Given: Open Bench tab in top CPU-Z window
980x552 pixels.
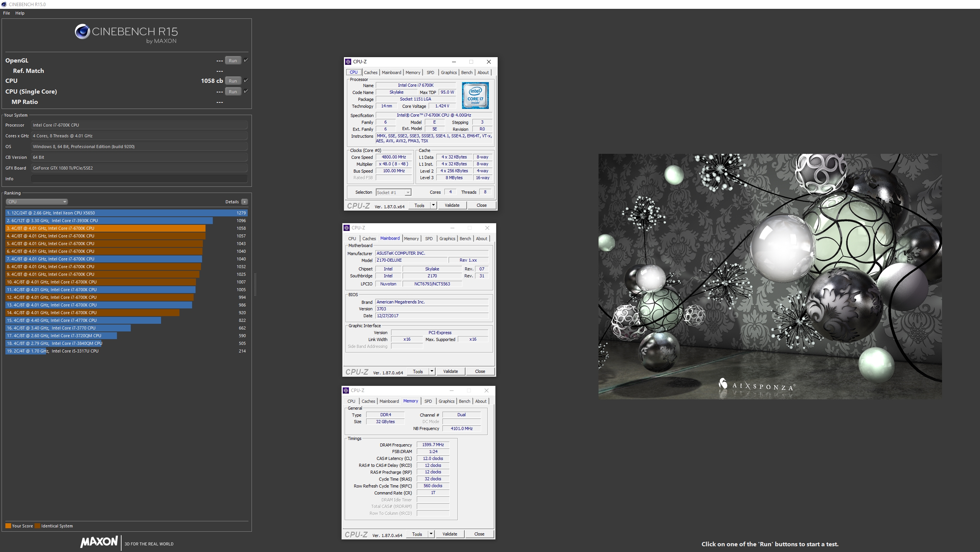Looking at the screenshot, I should 467,73.
